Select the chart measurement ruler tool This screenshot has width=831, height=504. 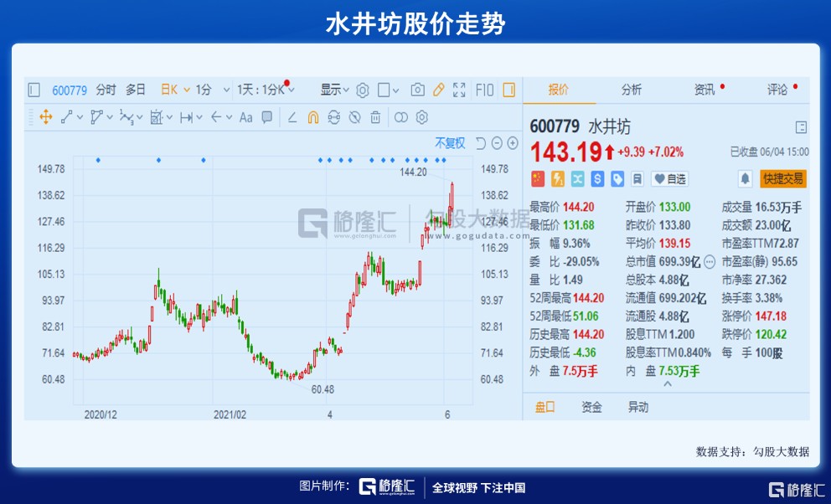point(157,117)
